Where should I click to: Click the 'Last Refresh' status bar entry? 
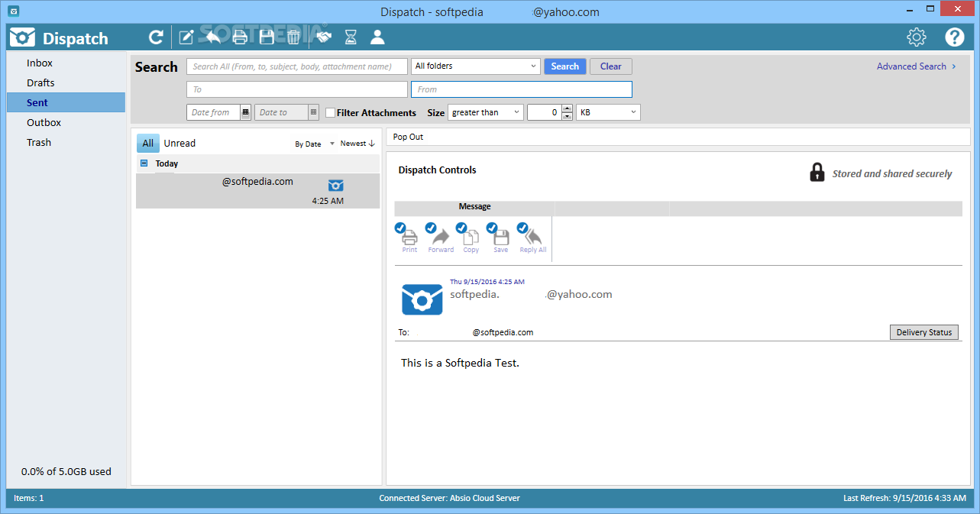[904, 498]
